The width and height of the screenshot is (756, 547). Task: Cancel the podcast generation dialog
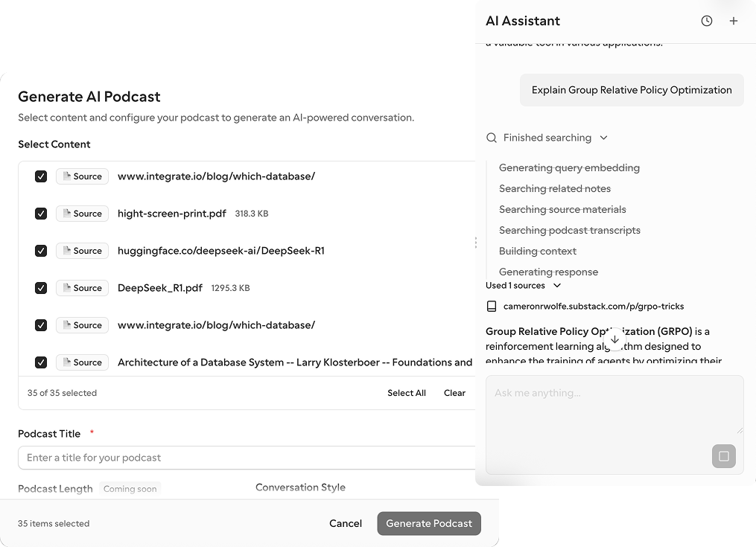346,523
